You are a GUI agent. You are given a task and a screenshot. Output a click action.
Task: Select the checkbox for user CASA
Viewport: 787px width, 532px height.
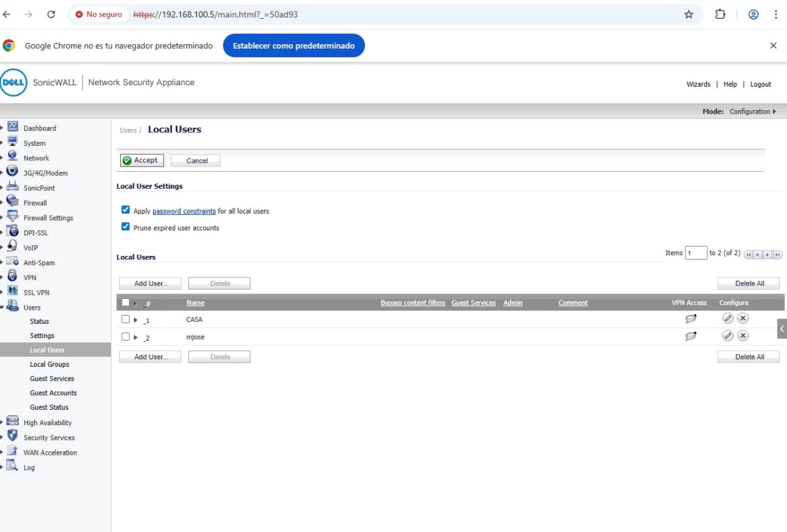(126, 320)
